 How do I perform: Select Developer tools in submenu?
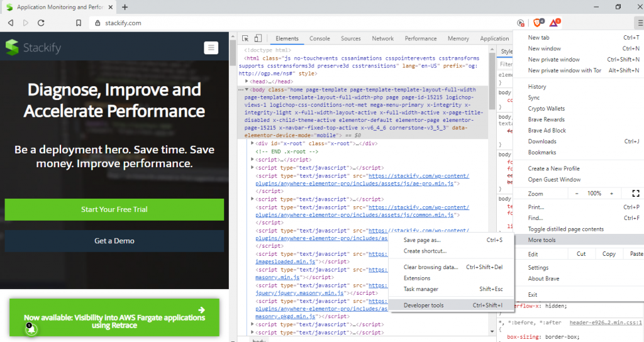pyautogui.click(x=451, y=305)
